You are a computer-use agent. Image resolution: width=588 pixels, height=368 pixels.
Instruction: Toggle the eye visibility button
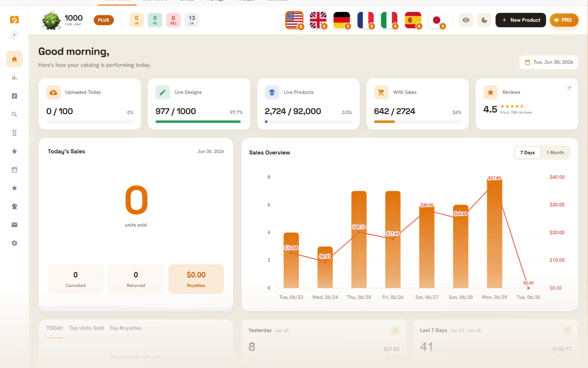tap(466, 20)
